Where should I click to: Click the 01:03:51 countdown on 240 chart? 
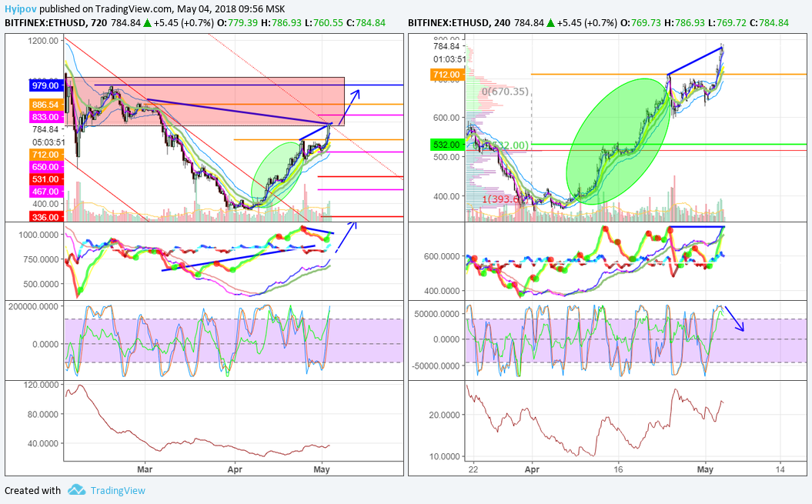[450, 59]
